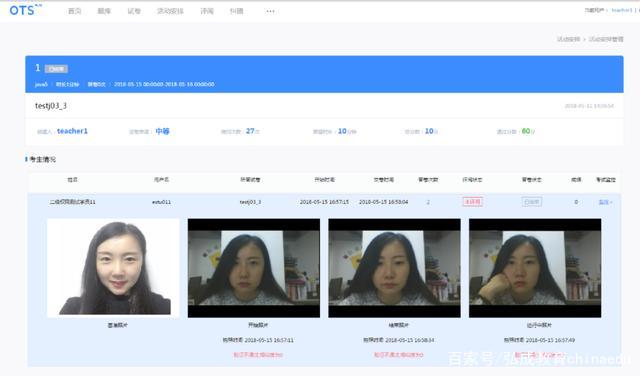Viewport: 640px width, 376px height.
Task: Click the red outlined status badge
Action: click(473, 202)
